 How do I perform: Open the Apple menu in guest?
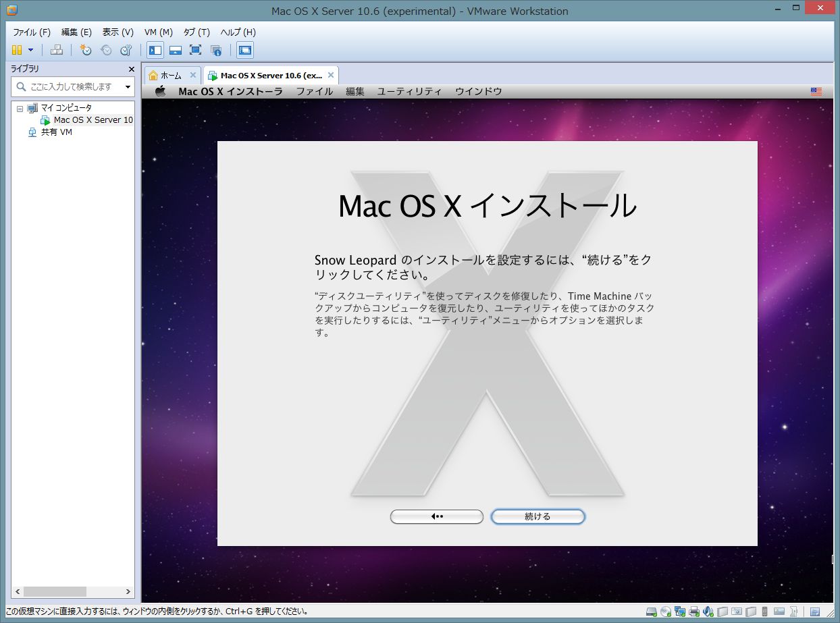(x=160, y=92)
